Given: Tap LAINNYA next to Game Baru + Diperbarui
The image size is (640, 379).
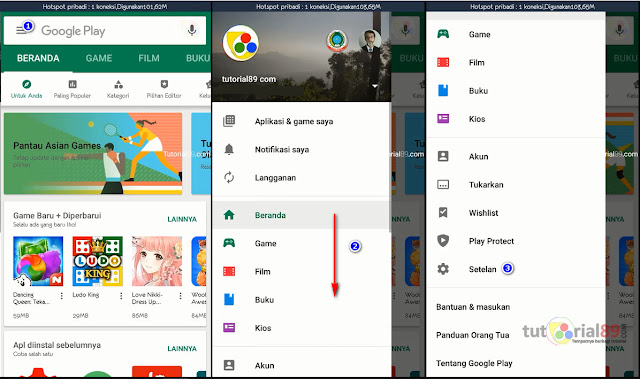Looking at the screenshot, I should point(182,219).
